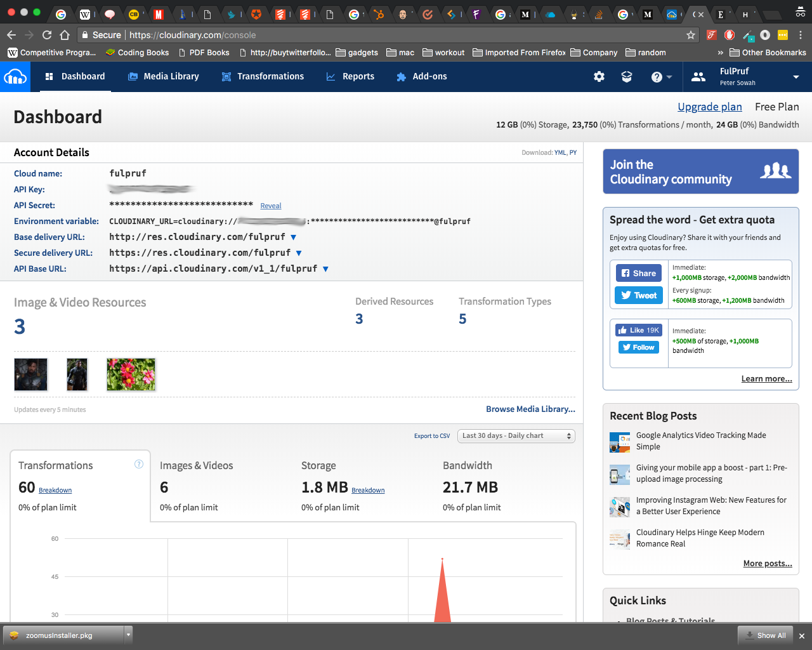
Task: Open the Competitive Programming bookmark
Action: [52, 53]
